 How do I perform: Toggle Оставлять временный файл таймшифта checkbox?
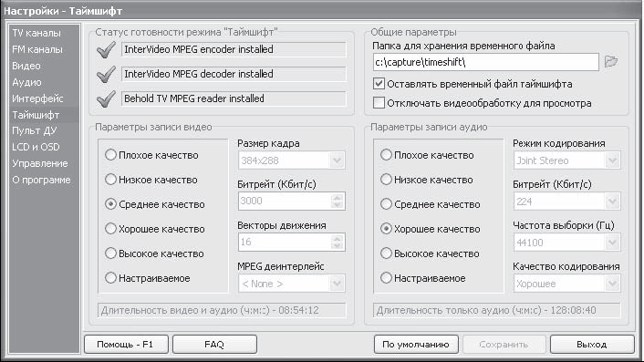point(379,84)
